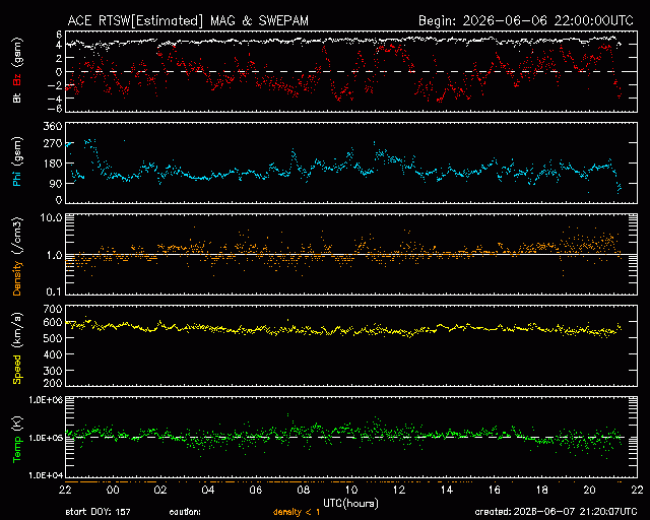Click the '00' hour tick label
The height and width of the screenshot is (520, 650).
coord(113,490)
